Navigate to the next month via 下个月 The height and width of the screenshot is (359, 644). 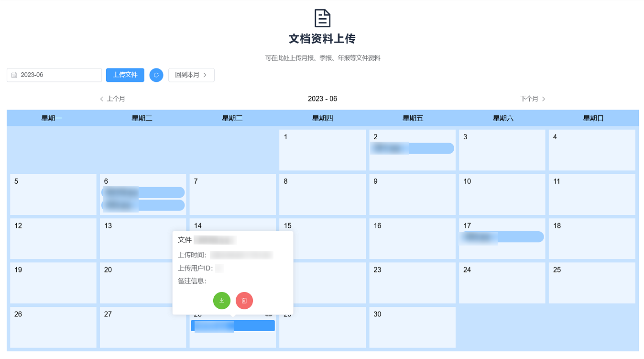click(x=530, y=99)
